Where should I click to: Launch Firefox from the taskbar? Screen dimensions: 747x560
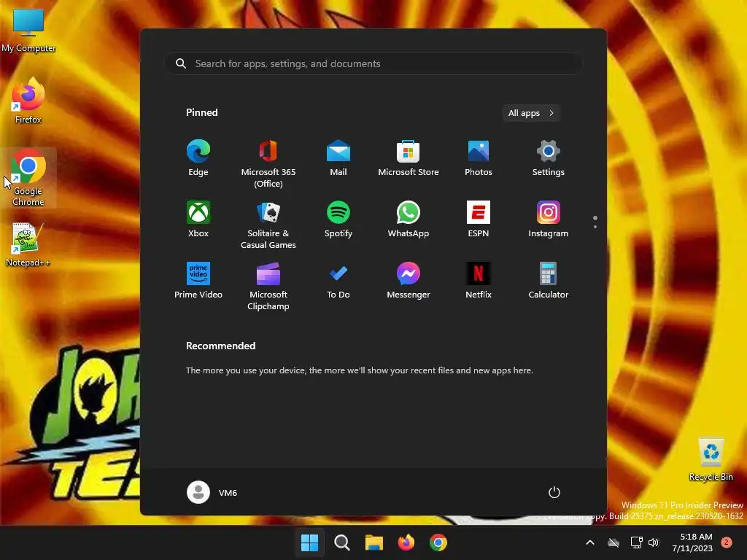coord(406,542)
